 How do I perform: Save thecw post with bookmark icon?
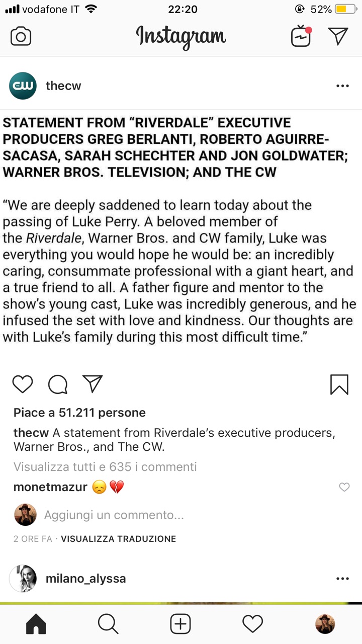click(339, 385)
